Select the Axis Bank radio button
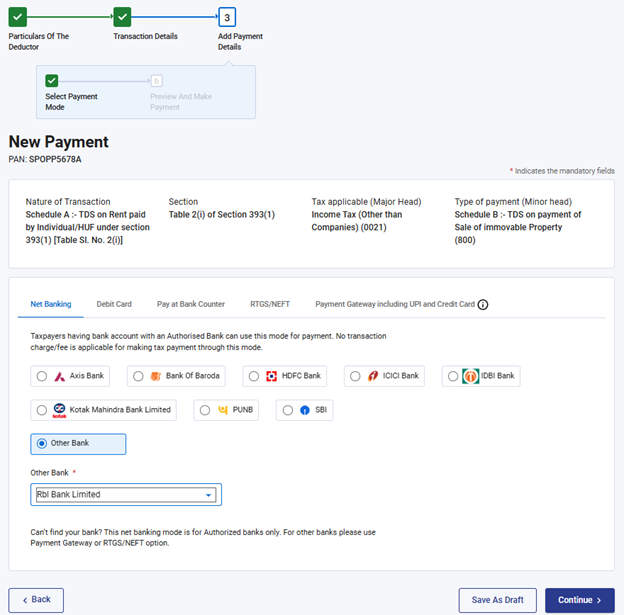624x615 pixels. tap(41, 376)
